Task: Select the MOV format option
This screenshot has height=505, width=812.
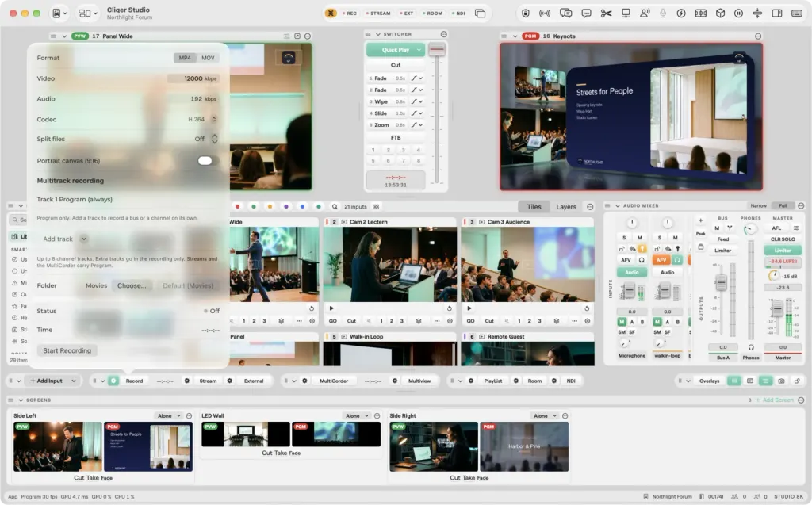Action: point(208,58)
